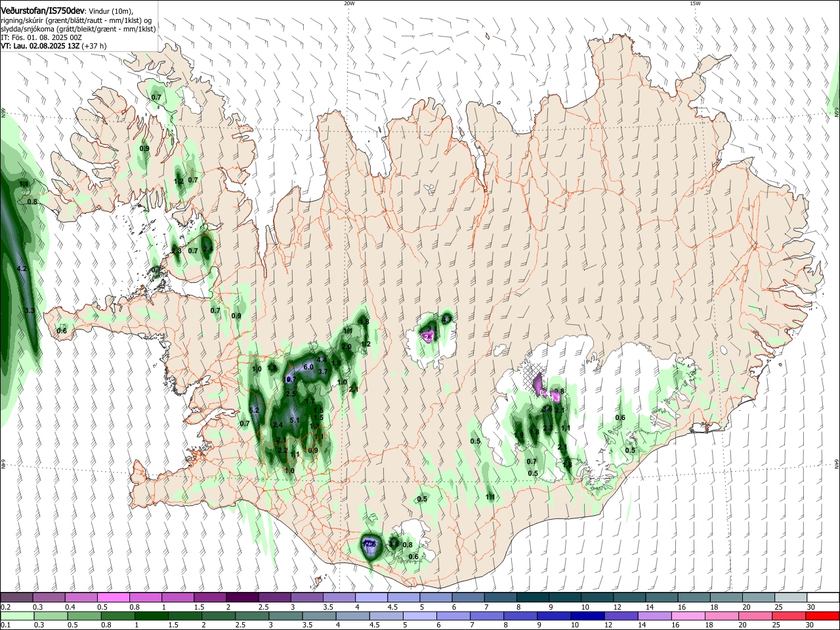Select the bright magenta snow swatch between 0.5 and 0.8

(113, 598)
